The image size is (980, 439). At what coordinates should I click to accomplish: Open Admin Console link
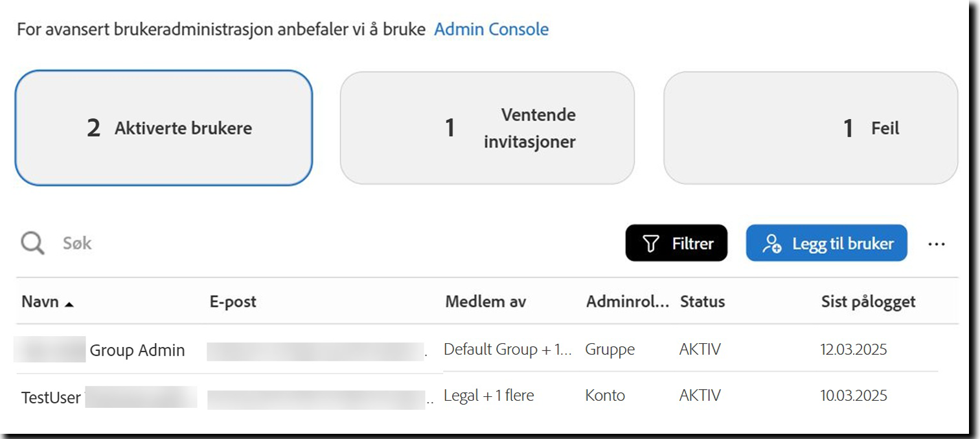(491, 28)
